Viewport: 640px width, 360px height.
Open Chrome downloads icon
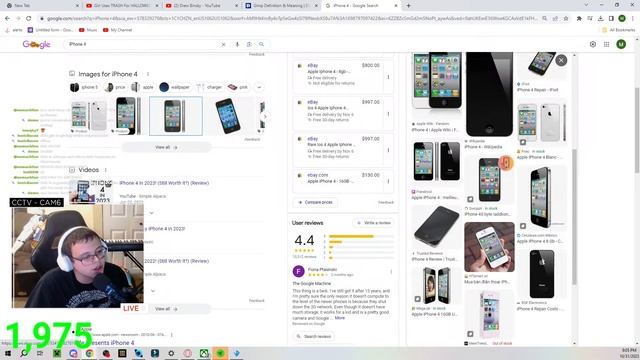tap(600, 18)
